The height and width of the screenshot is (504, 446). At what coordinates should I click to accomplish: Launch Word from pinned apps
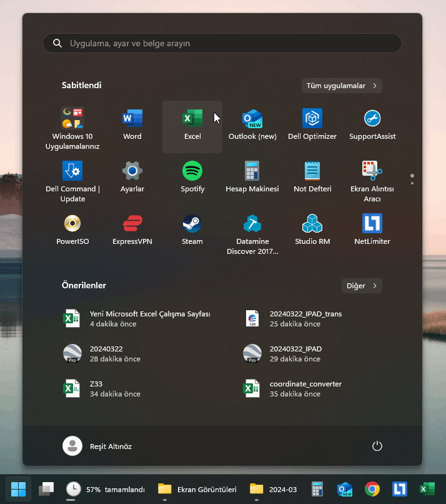click(x=132, y=128)
